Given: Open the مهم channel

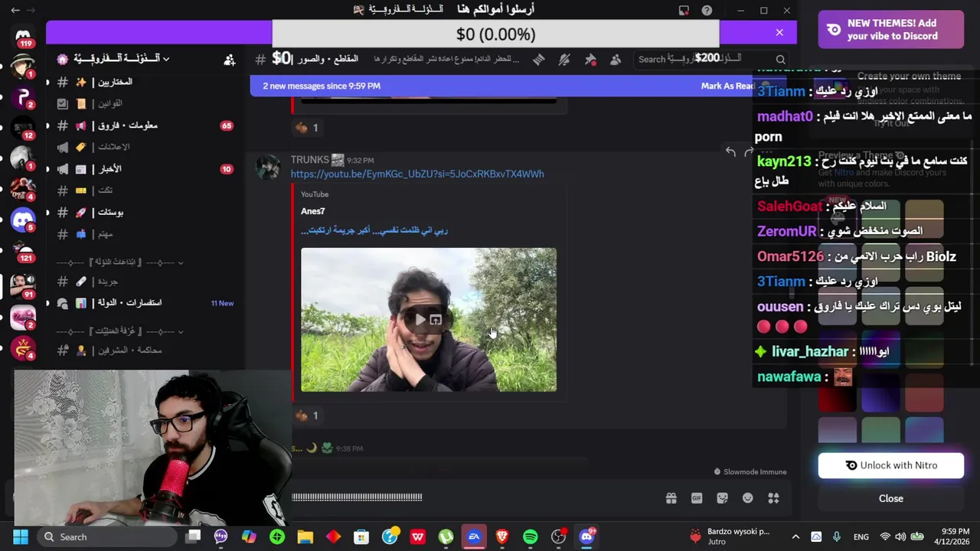Looking at the screenshot, I should 144,234.
